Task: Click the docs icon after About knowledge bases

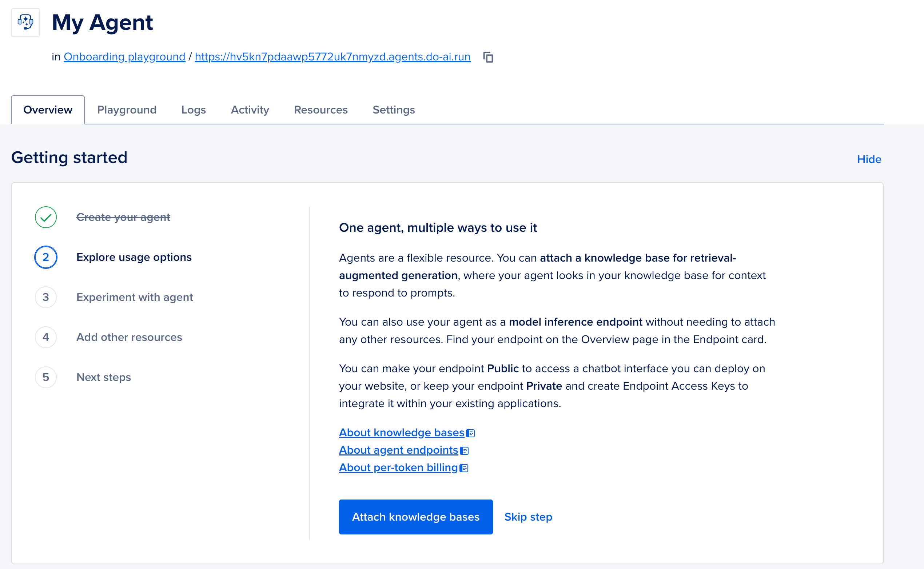Action: (x=470, y=434)
